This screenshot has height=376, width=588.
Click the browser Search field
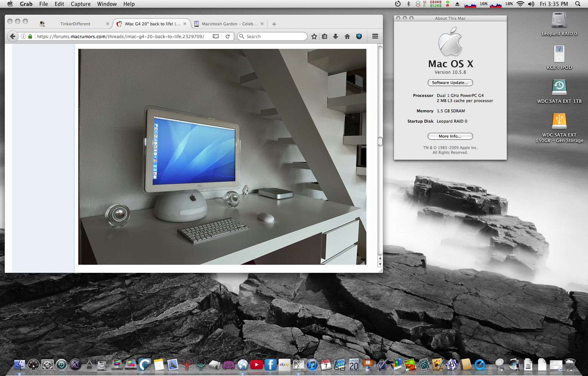tap(272, 36)
